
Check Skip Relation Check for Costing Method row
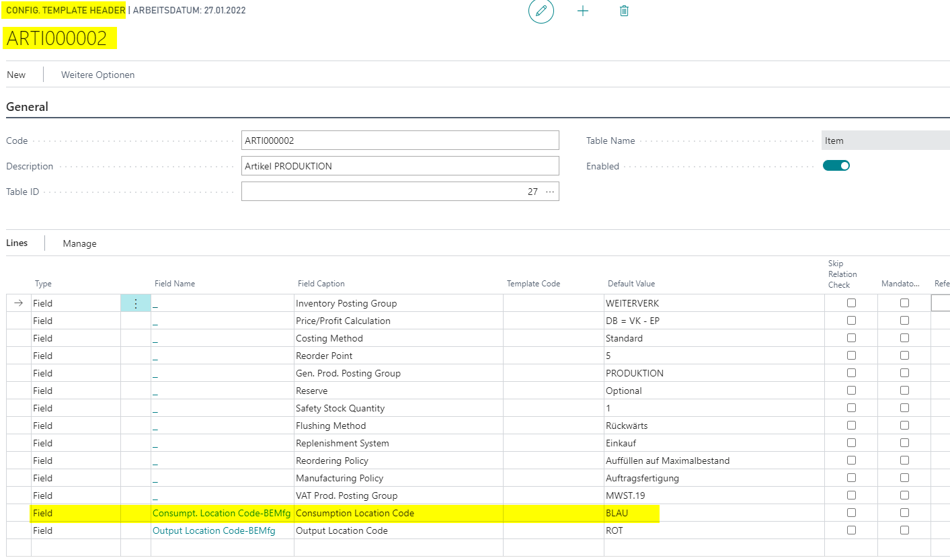[851, 338]
